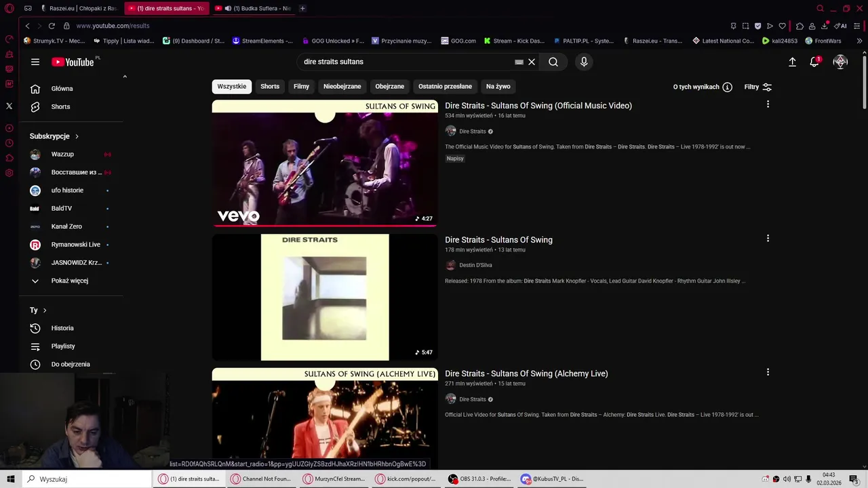The image size is (868, 488).
Task: Open Playlisty in sidebar
Action: (x=72, y=346)
